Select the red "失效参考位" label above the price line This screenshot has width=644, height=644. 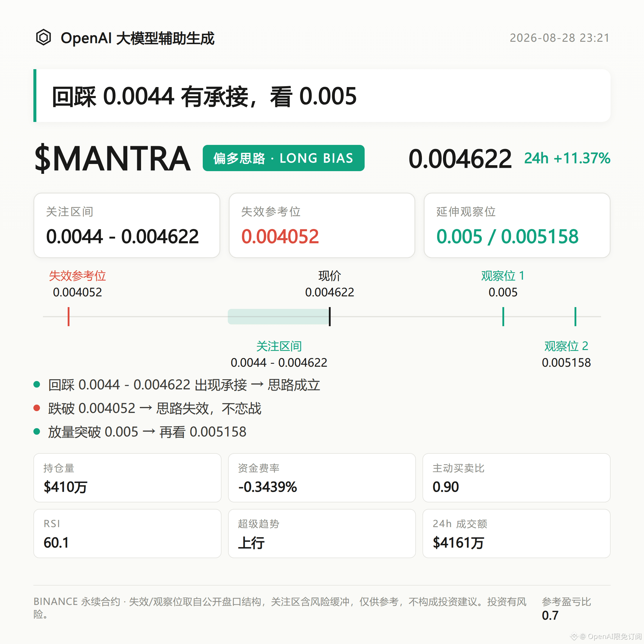point(77,276)
